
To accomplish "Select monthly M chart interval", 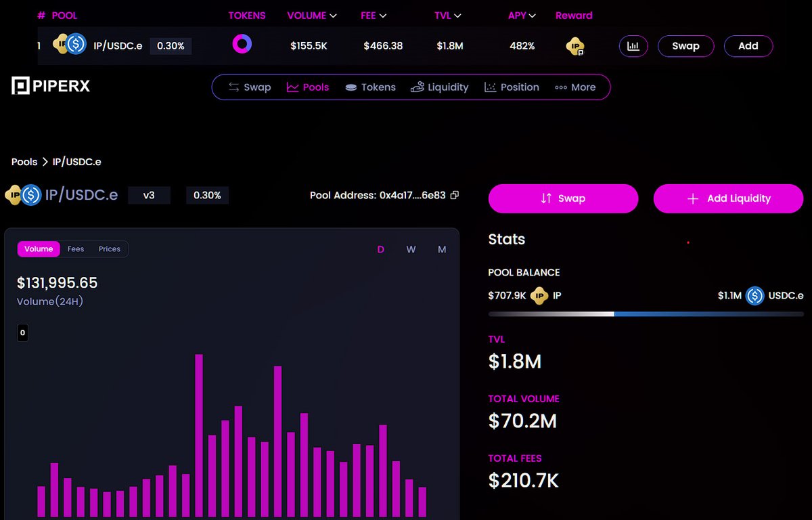I will coord(442,249).
